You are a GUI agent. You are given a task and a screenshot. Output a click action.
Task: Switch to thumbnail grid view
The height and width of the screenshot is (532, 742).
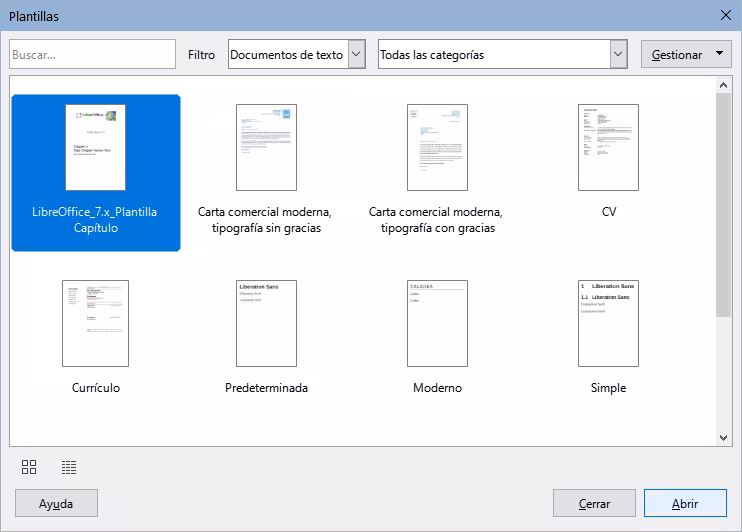coord(29,467)
